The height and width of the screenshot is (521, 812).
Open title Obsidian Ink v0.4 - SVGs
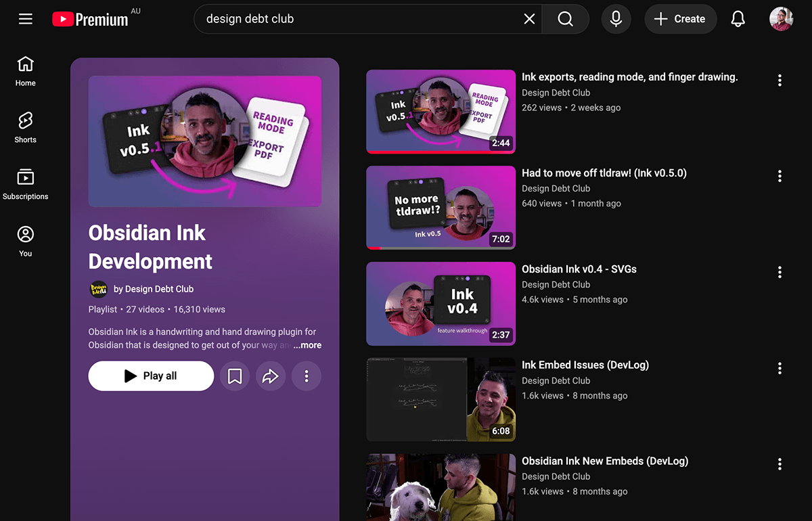coord(579,269)
